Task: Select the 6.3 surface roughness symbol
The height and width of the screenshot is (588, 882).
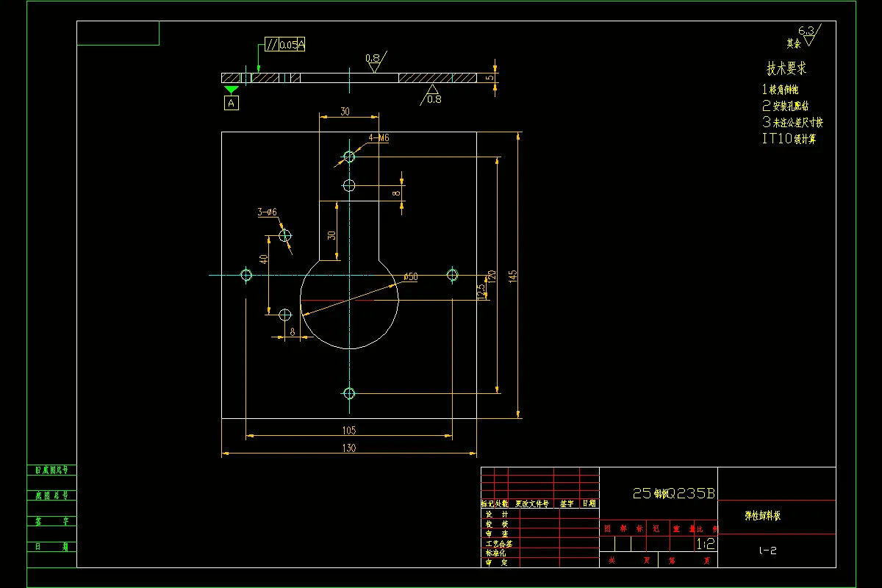Action: pyautogui.click(x=809, y=35)
